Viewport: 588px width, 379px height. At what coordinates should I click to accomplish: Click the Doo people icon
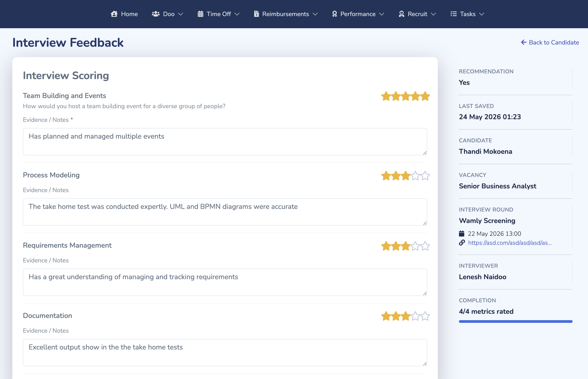coord(156,14)
